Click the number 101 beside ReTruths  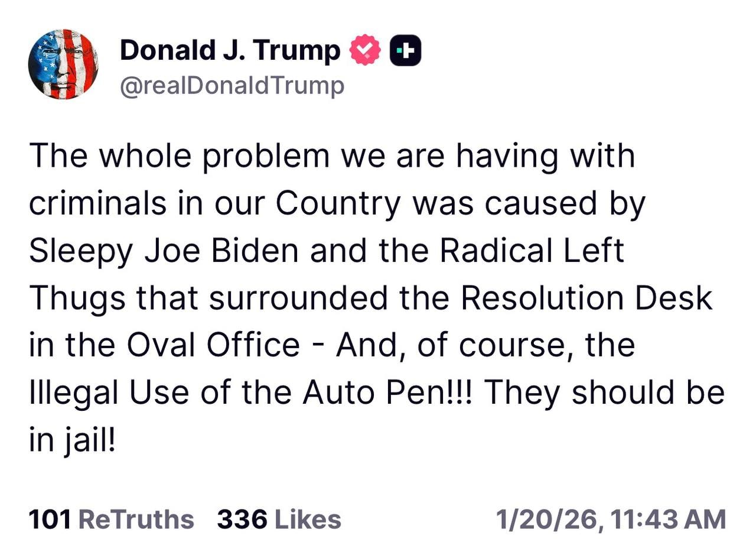50,520
